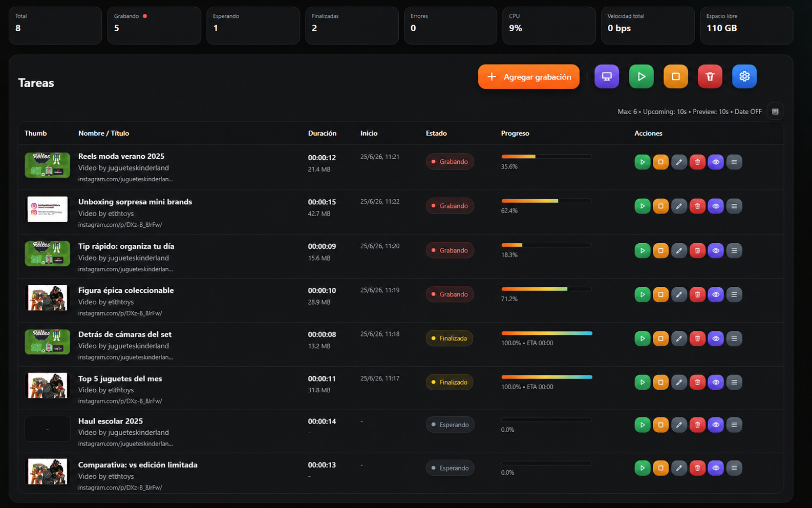Toggle preview eye for Tip rápido row
Screen dimensions: 812x508
[716, 250]
